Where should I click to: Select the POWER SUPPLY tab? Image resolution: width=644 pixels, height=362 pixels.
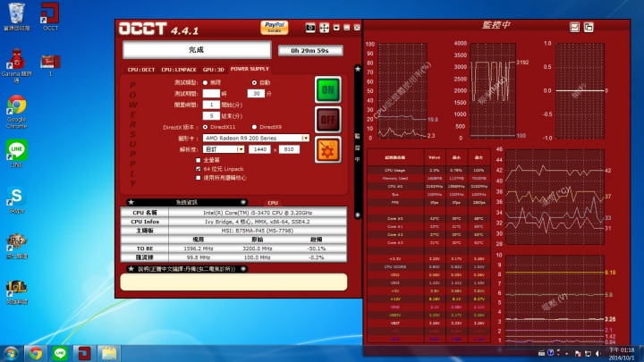250,69
